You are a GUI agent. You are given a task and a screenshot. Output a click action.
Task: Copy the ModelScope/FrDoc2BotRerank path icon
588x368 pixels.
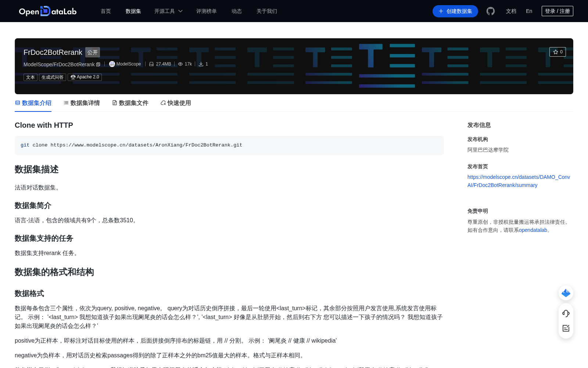coord(98,64)
